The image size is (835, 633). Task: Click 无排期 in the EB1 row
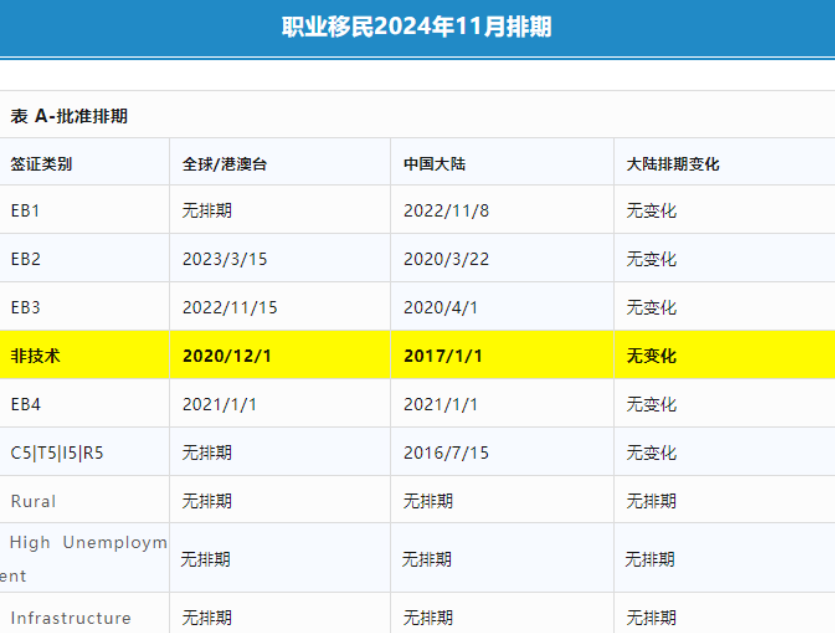207,211
